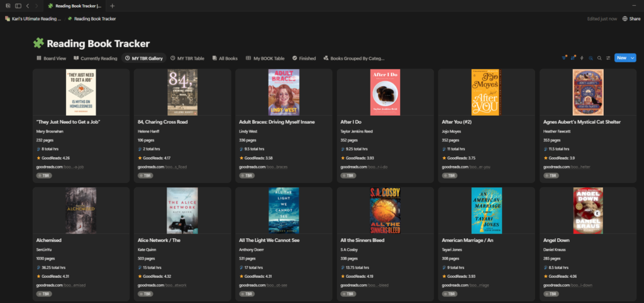Switch to Currently Reading tab
644x303 pixels.
pos(96,58)
